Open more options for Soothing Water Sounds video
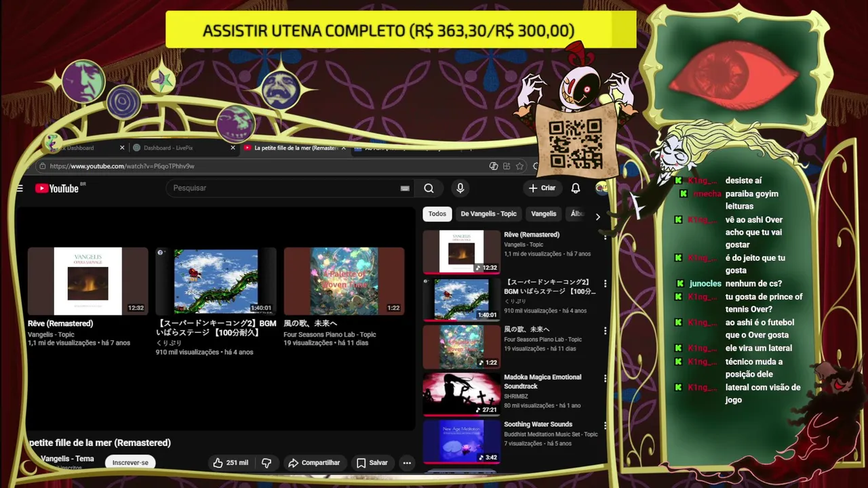868x488 pixels. 605,426
